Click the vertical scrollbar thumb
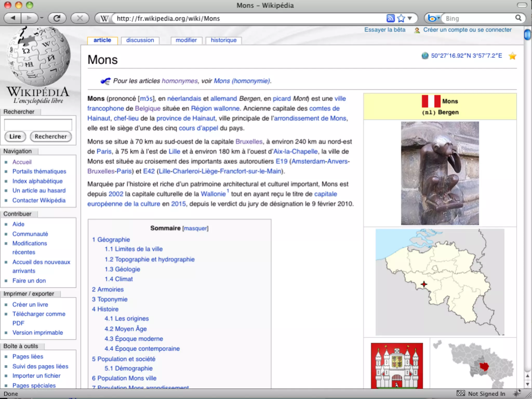Image resolution: width=532 pixels, height=399 pixels. [x=527, y=35]
